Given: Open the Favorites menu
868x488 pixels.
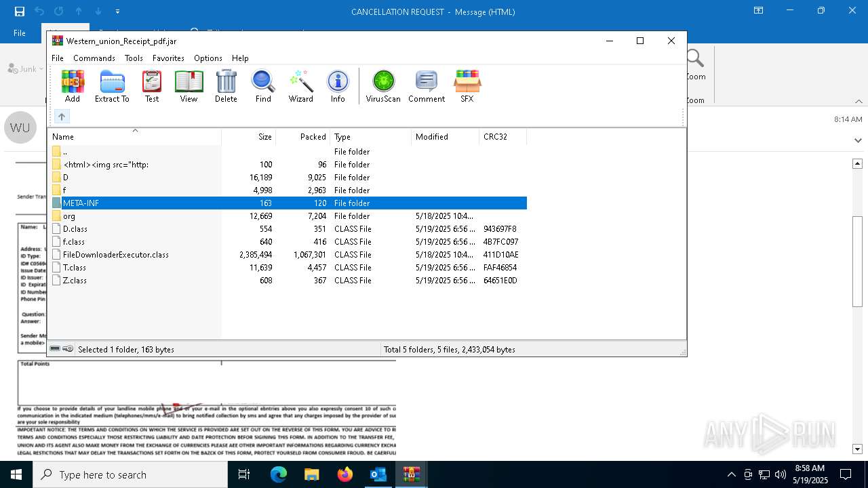Looking at the screenshot, I should click(x=168, y=58).
